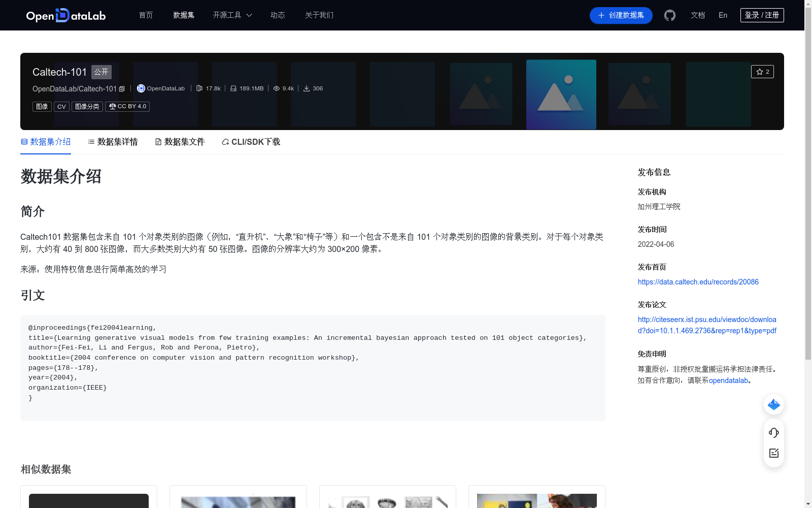Click the opendatalab contact link
The image size is (812, 508).
coord(729,380)
